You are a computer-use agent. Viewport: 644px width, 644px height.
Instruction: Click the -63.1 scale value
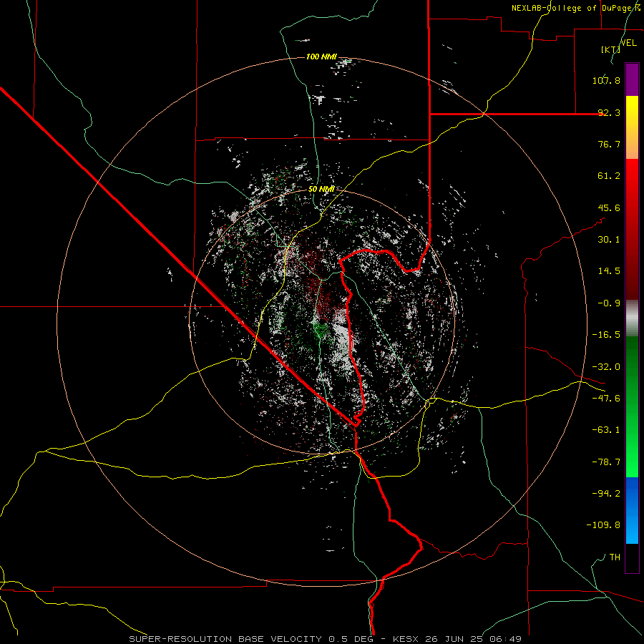[x=606, y=430]
